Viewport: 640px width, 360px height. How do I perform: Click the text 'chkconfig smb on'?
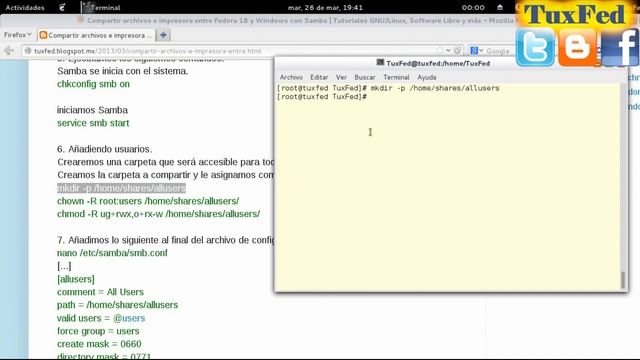click(93, 84)
